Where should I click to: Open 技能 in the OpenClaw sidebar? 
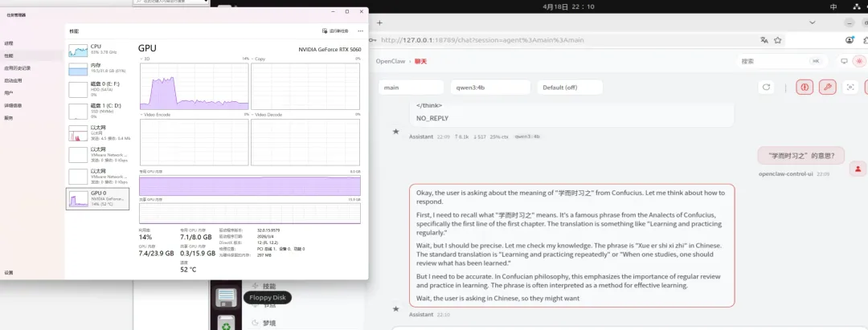[269, 287]
